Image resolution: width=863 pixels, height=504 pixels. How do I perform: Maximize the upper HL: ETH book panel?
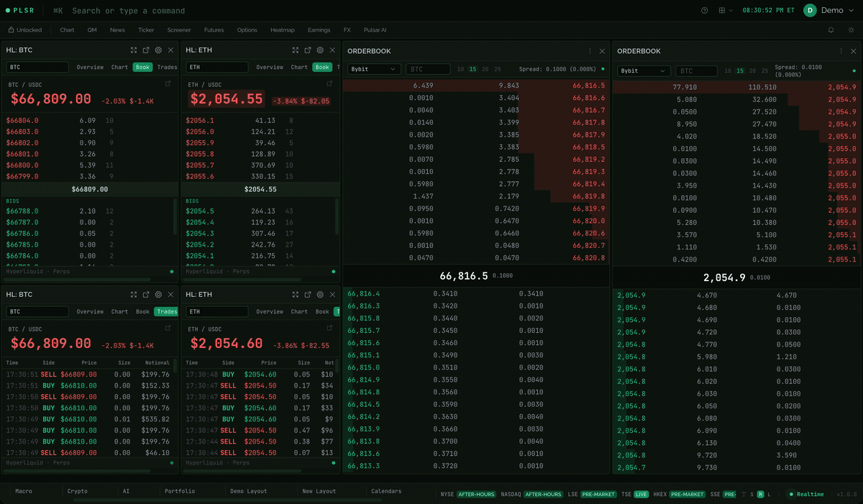[296, 50]
